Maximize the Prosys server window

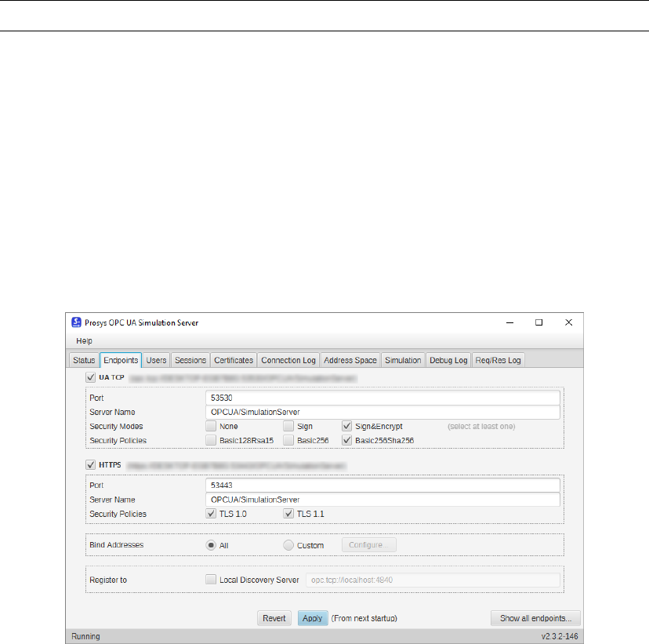[x=539, y=322]
